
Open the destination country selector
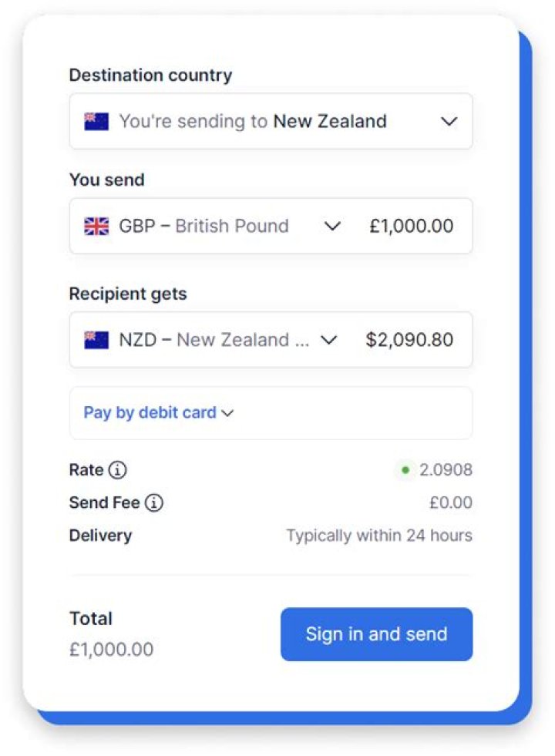pyautogui.click(x=270, y=120)
